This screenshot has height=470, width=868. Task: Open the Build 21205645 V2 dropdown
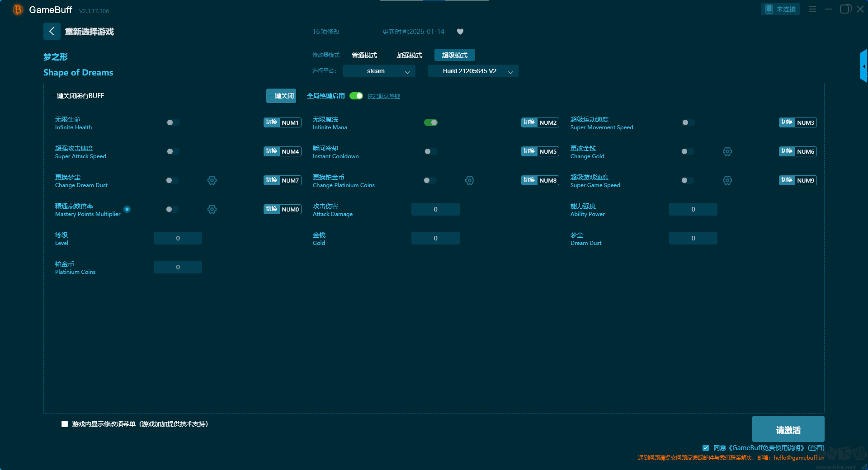[473, 71]
